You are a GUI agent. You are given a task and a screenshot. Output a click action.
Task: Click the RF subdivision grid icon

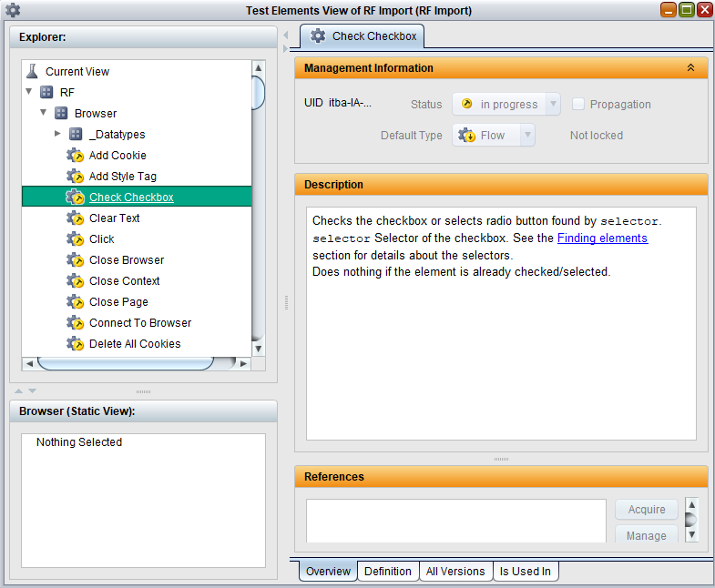(x=46, y=92)
